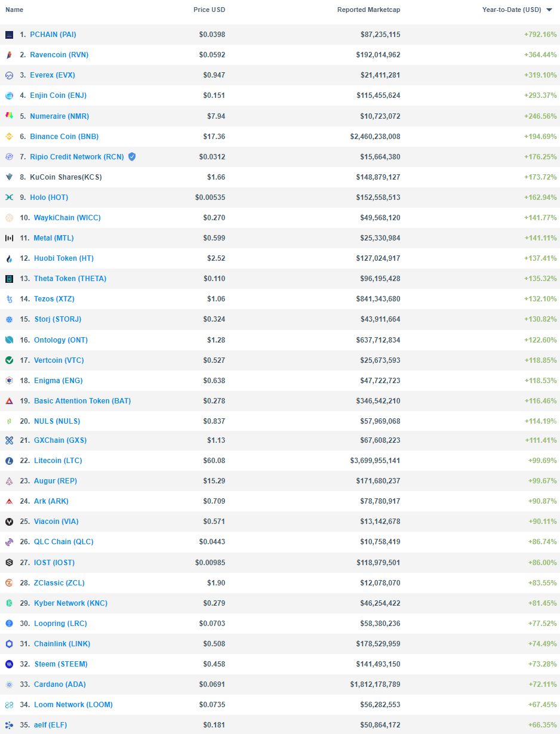Click the Huobi Token flame icon
This screenshot has height=734, width=560.
[9, 258]
